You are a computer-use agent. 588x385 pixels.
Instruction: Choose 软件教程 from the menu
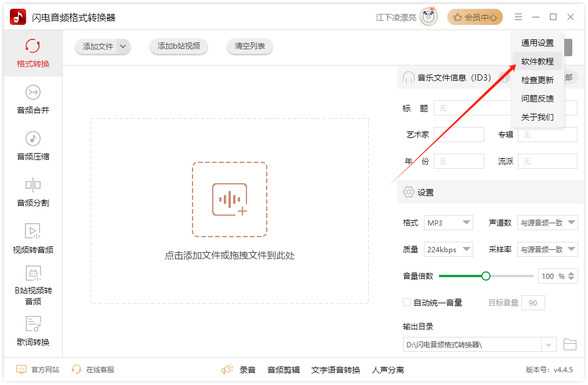pyautogui.click(x=537, y=61)
